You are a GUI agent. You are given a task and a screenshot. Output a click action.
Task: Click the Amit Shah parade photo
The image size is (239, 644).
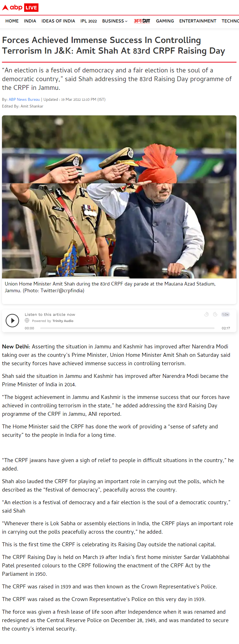coord(119,197)
